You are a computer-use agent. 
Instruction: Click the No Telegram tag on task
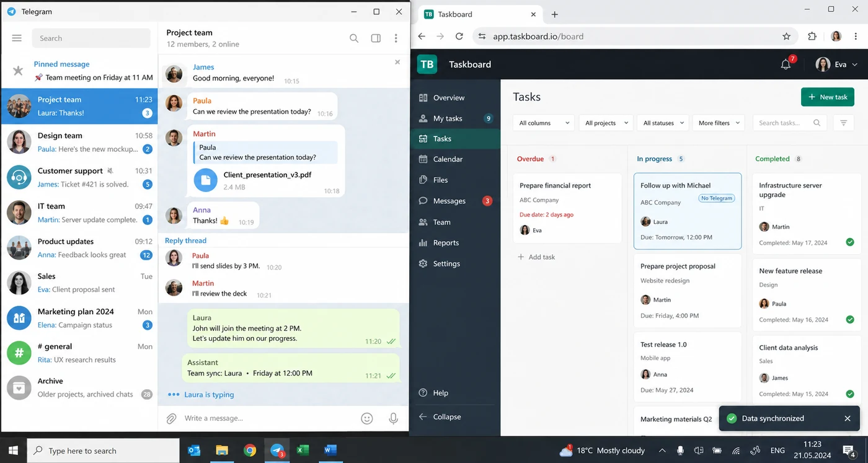click(x=717, y=198)
